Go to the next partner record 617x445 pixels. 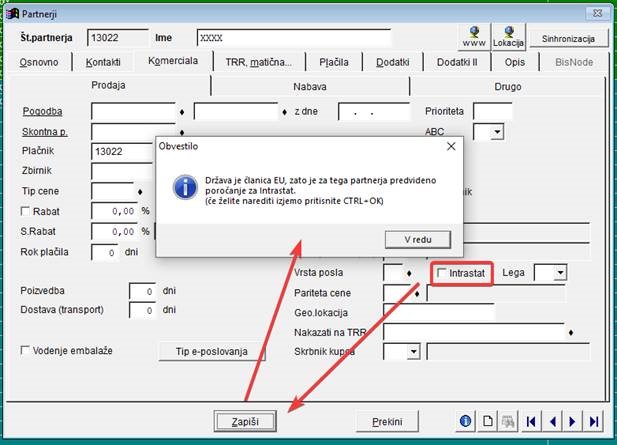[574, 421]
